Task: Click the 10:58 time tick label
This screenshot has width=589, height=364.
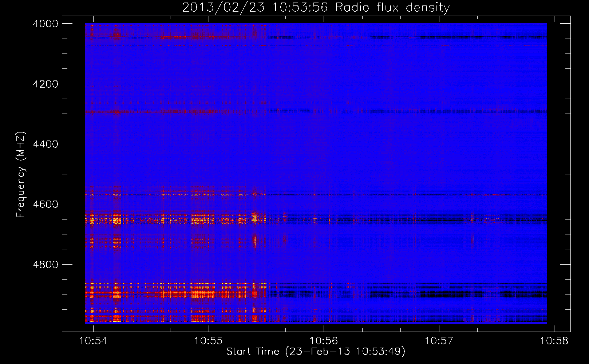Action: (x=554, y=341)
